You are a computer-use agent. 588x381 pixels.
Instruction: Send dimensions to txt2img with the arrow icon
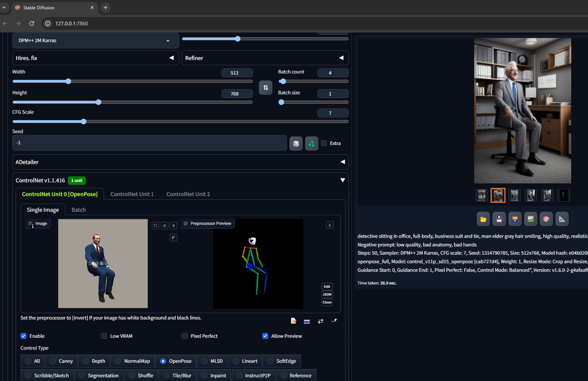[334, 321]
